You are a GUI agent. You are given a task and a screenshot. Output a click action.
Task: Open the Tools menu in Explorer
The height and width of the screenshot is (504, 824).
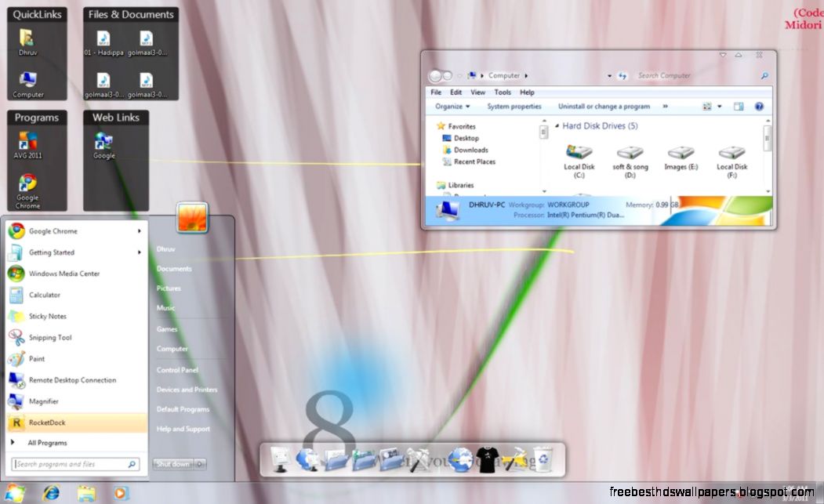[x=503, y=92]
